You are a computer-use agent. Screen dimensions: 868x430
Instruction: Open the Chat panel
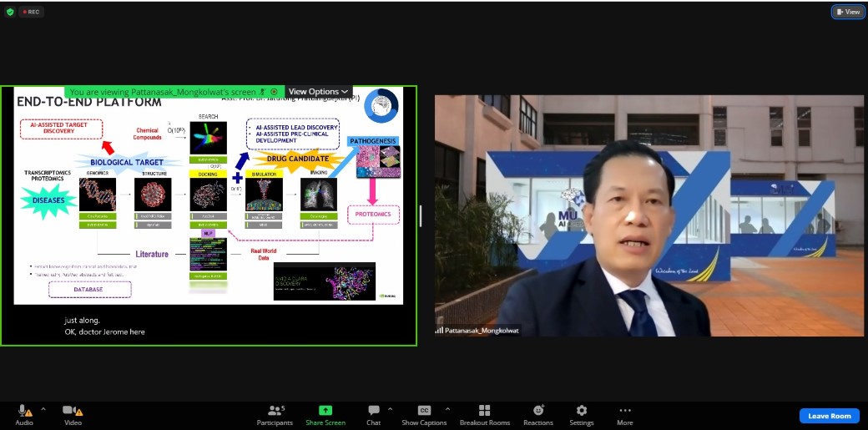[x=373, y=411]
